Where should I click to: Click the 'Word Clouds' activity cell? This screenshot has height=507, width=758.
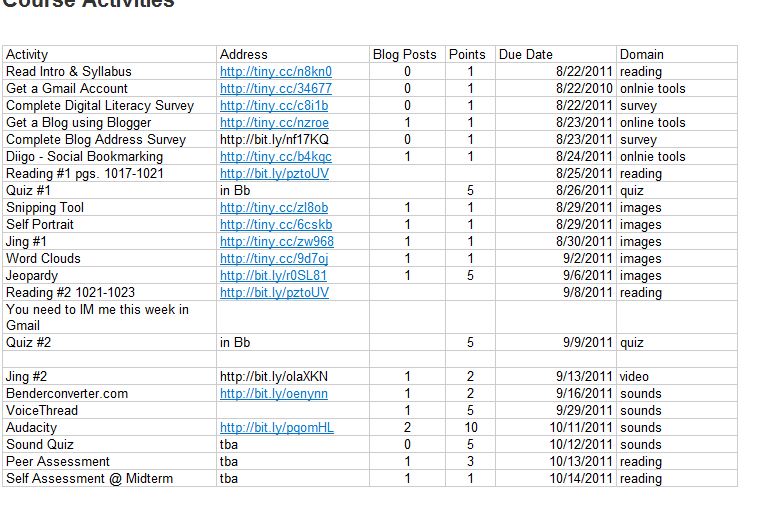pos(109,259)
